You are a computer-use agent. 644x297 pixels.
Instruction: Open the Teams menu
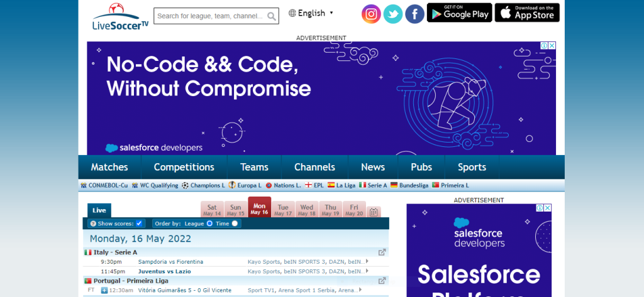tap(254, 167)
